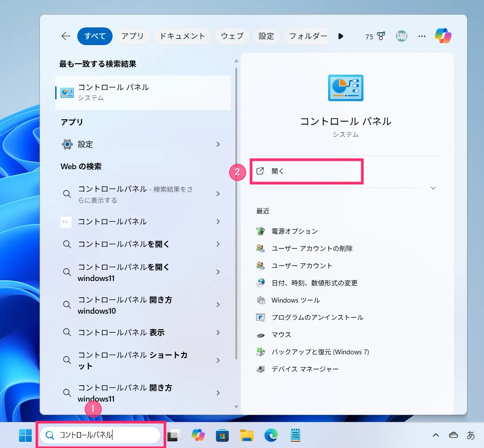
Task: Open File Explorer from the taskbar
Action: pyautogui.click(x=246, y=435)
